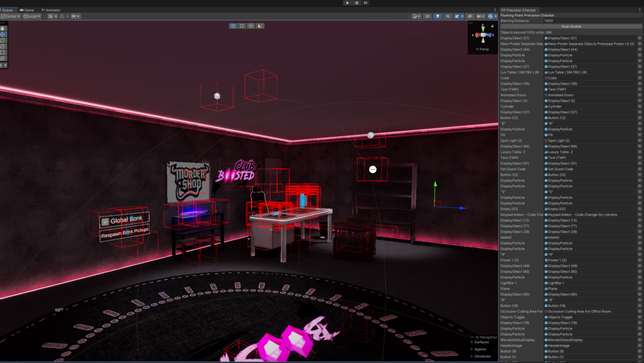644x363 pixels.
Task: Select the Rotate tool
Action: tap(3, 40)
